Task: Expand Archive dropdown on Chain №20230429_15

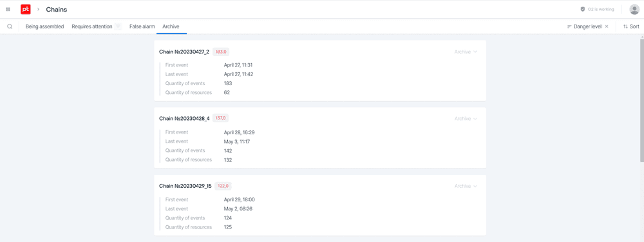Action: point(466,186)
